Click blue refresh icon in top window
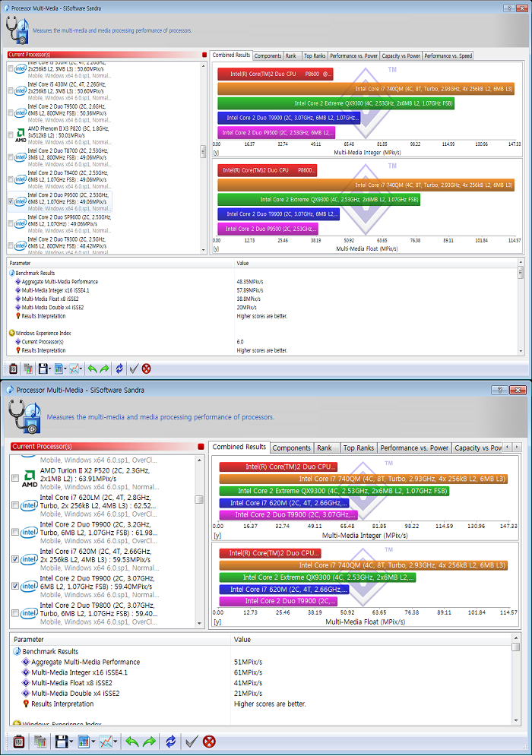 (119, 369)
